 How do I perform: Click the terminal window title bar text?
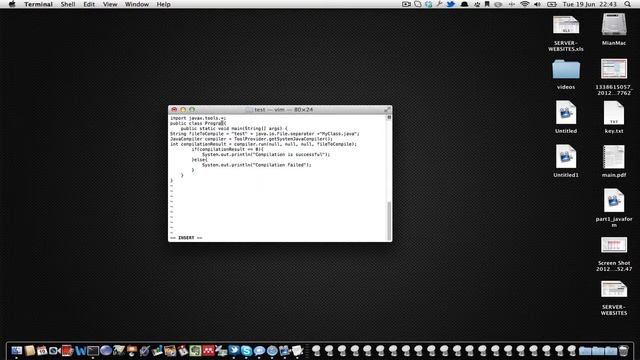click(x=284, y=109)
